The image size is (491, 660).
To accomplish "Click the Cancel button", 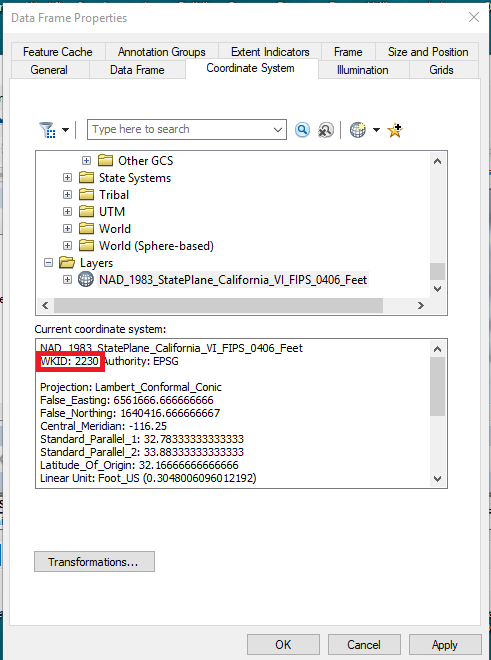I will pos(364,645).
